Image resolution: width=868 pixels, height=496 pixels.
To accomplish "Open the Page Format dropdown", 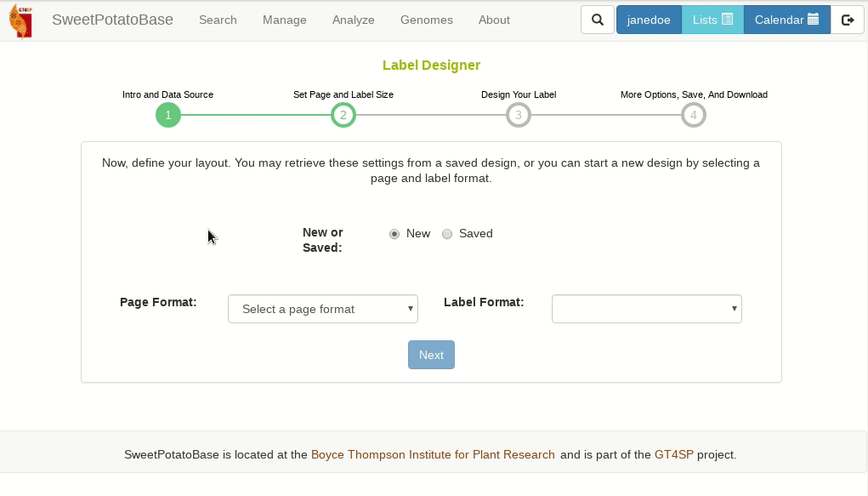I will click(x=322, y=309).
